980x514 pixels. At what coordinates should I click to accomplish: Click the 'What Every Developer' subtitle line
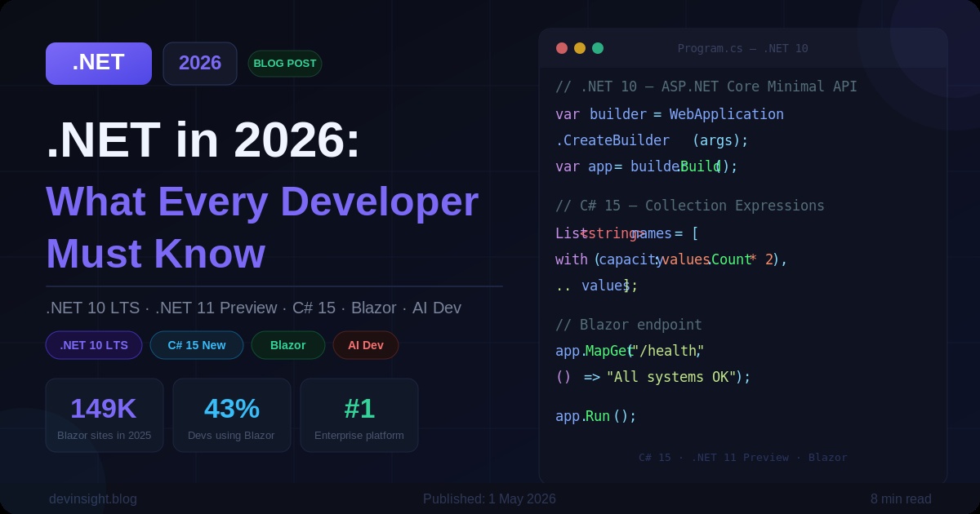click(x=262, y=202)
